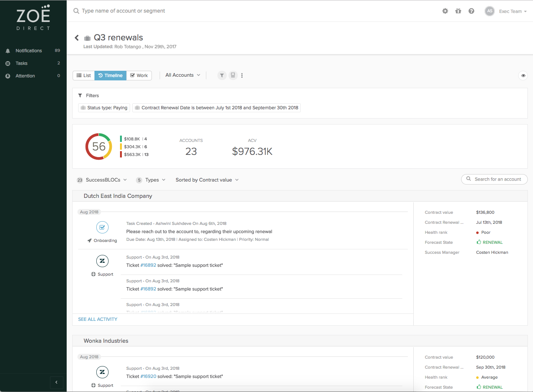Image resolution: width=533 pixels, height=392 pixels.
Task: Open Dutch East India Company account header
Action: coord(118,196)
